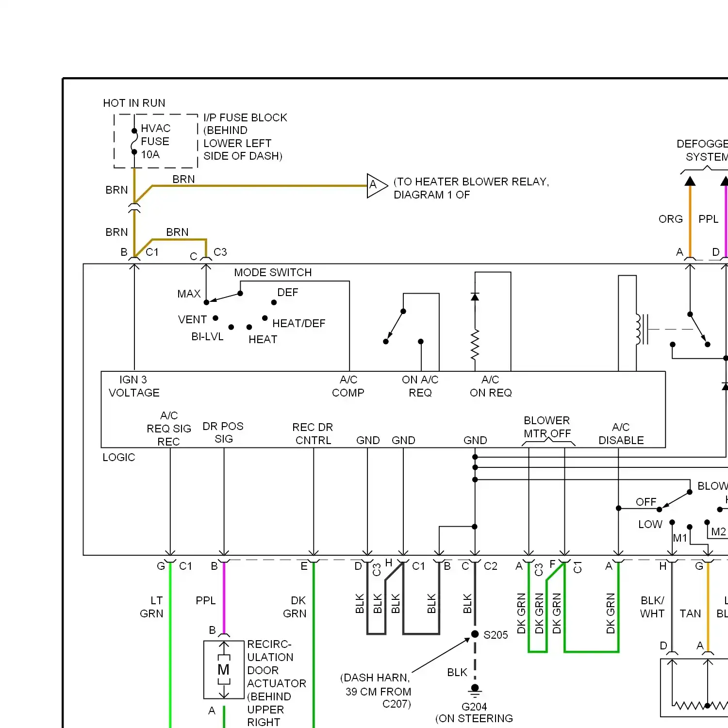Click the resistor zigzag above A/C ON REQ
Viewport: 728px width, 728px height.
click(x=475, y=345)
